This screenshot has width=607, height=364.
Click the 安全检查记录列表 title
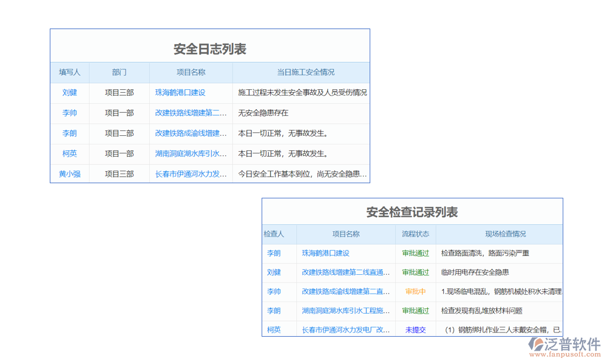tap(412, 212)
